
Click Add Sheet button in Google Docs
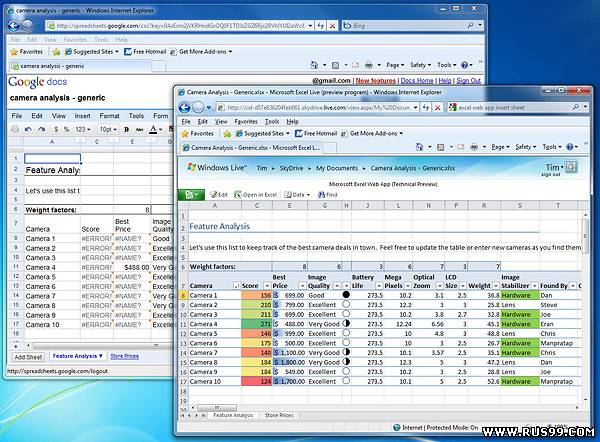pyautogui.click(x=28, y=357)
